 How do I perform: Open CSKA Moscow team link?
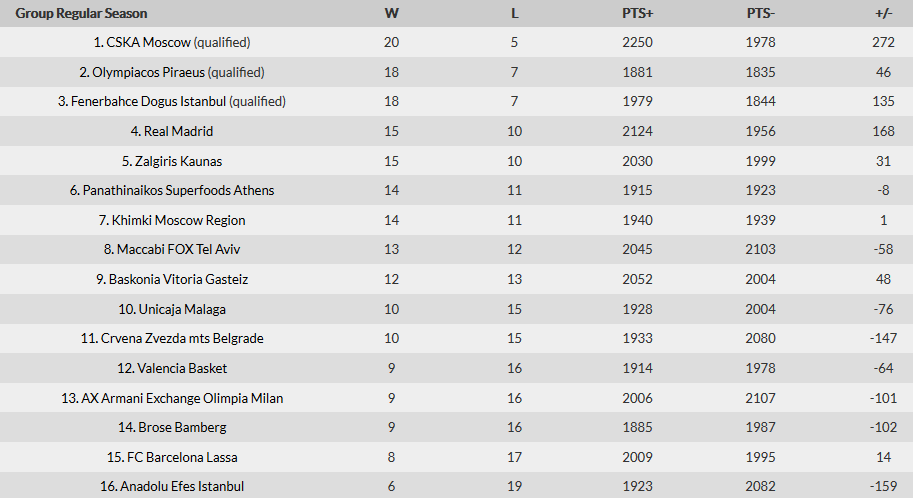(148, 43)
